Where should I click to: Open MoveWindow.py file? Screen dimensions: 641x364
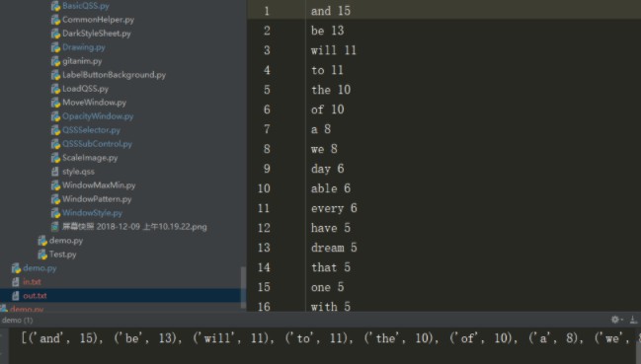click(x=95, y=103)
